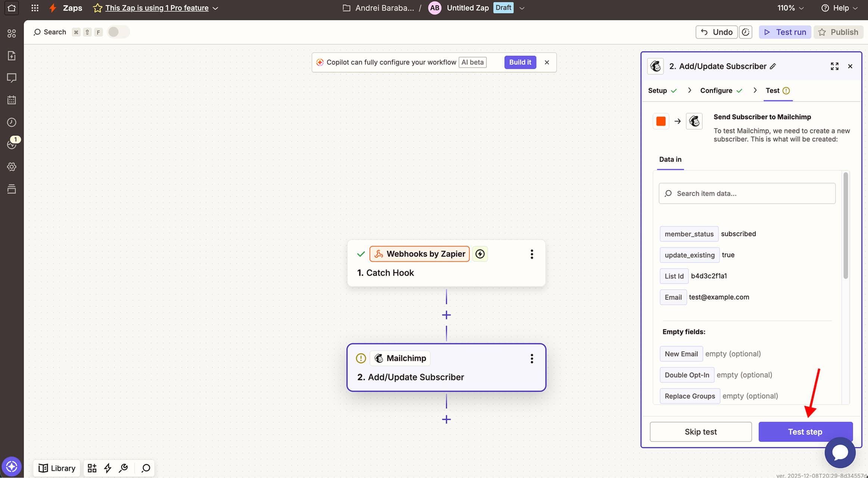Open the apps grid launcher icon
The height and width of the screenshot is (478, 868).
pyautogui.click(x=35, y=8)
